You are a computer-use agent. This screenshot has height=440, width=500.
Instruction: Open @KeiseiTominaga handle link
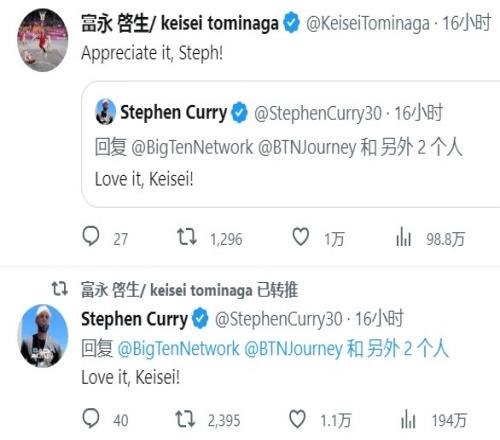[x=368, y=24]
